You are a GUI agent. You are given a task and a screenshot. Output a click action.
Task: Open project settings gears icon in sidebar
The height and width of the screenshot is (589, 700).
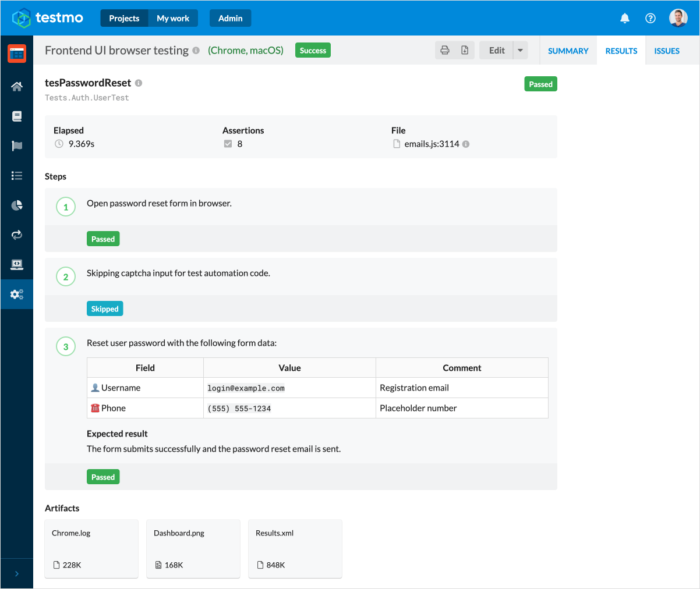[x=17, y=294]
